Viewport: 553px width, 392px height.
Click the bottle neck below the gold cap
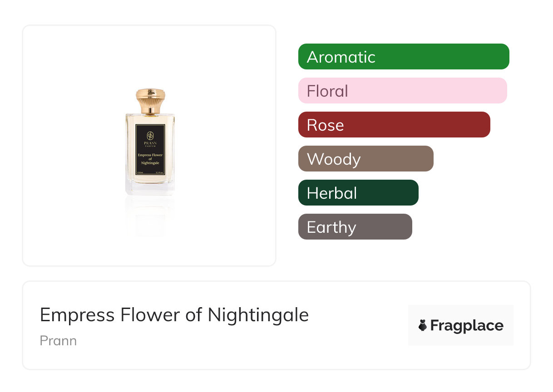tap(150, 112)
